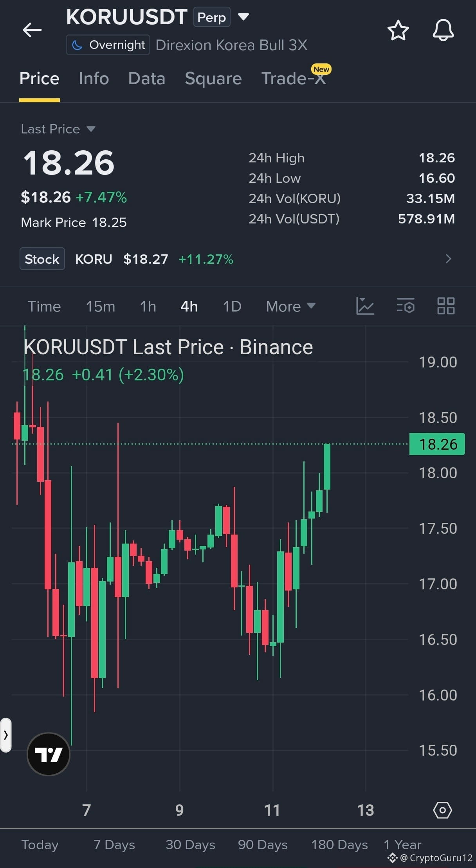Viewport: 476px width, 868px height.
Task: Select the Today range
Action: [40, 845]
